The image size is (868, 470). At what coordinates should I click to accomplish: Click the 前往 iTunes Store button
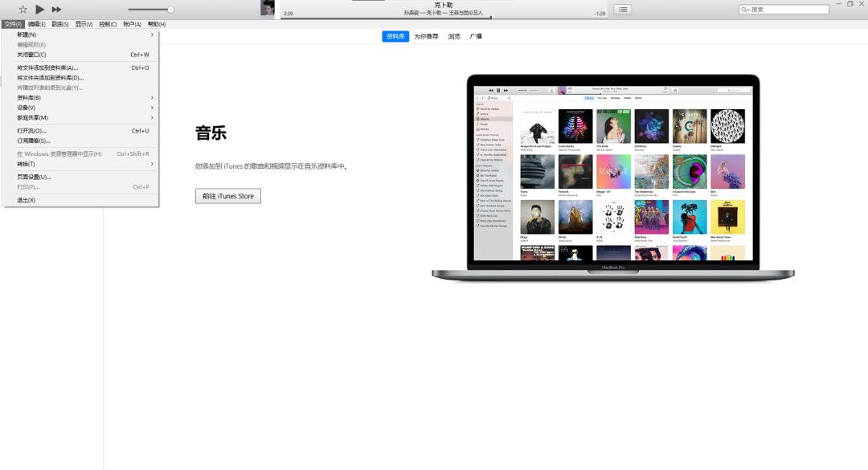click(x=228, y=196)
